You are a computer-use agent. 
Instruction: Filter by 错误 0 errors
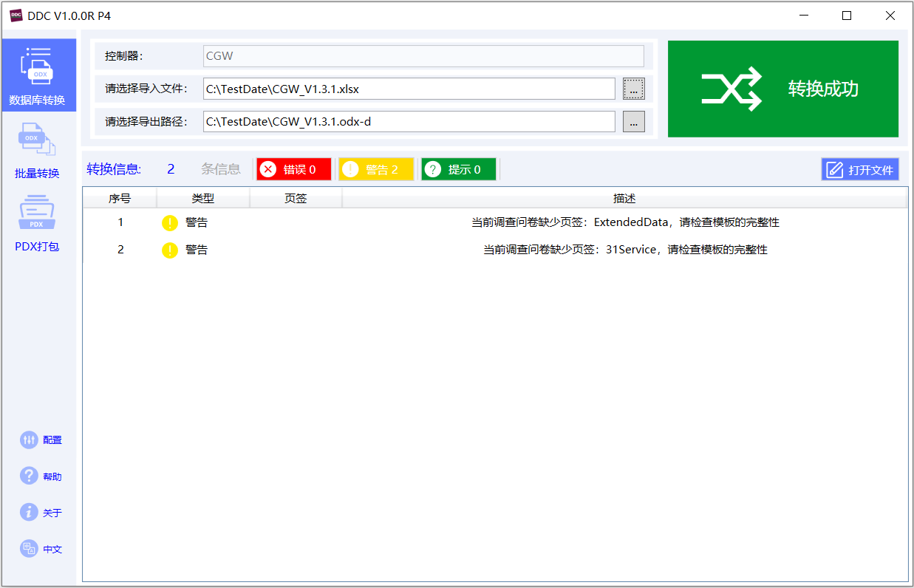tap(294, 169)
